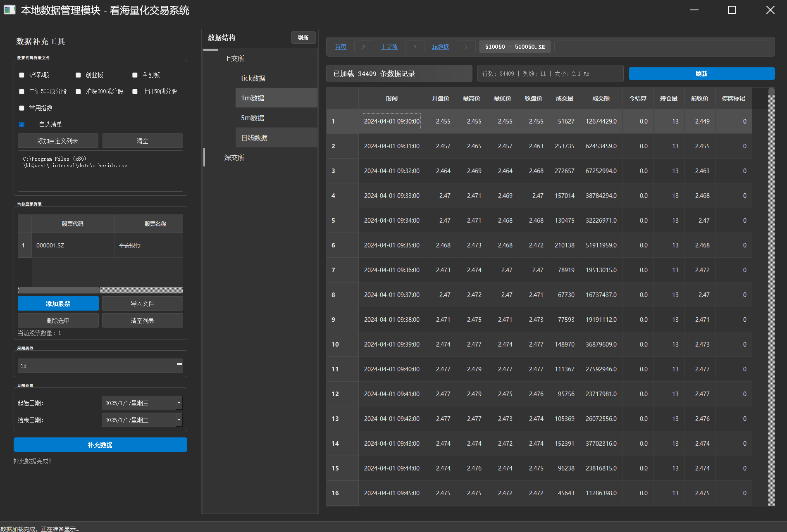The height and width of the screenshot is (532, 787).
Task: Click the 股票代码 column header
Action: click(x=73, y=224)
